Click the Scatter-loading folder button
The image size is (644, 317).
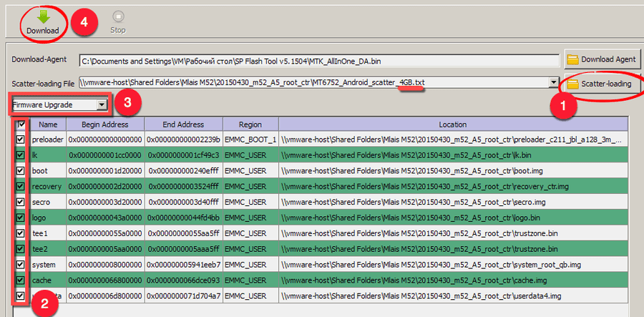[x=602, y=84]
